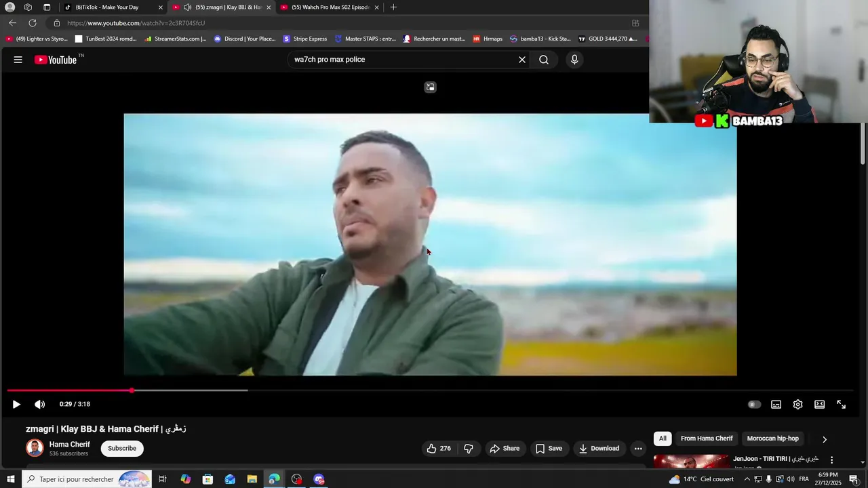Image resolution: width=868 pixels, height=488 pixels.
Task: Click the red playhead scrubber dot
Action: pos(132,390)
